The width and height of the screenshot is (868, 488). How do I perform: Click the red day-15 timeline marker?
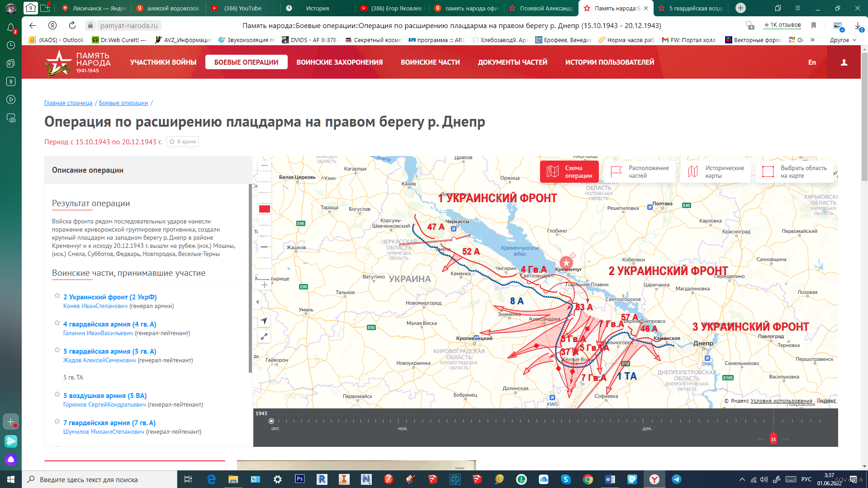(x=773, y=439)
